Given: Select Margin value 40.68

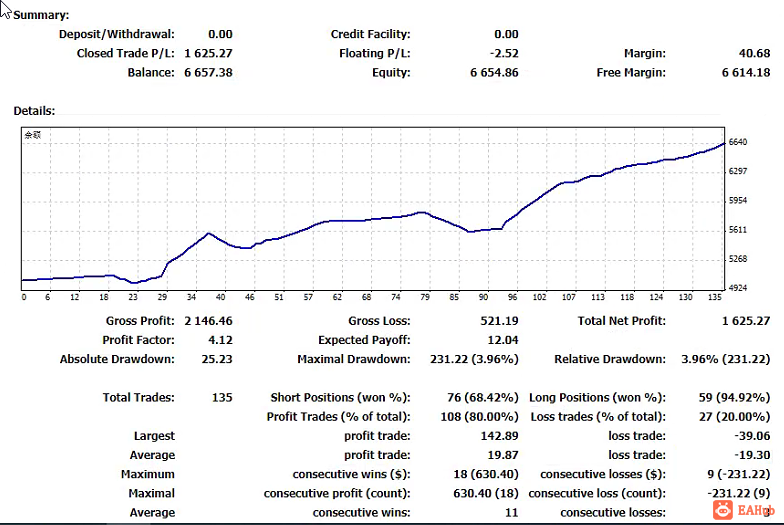Looking at the screenshot, I should click(754, 53).
